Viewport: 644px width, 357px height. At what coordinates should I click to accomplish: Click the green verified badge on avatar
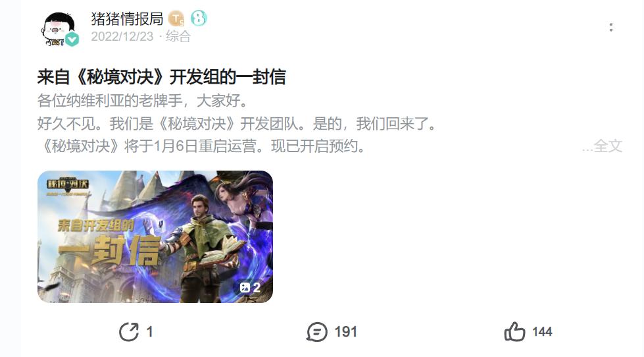coord(72,40)
